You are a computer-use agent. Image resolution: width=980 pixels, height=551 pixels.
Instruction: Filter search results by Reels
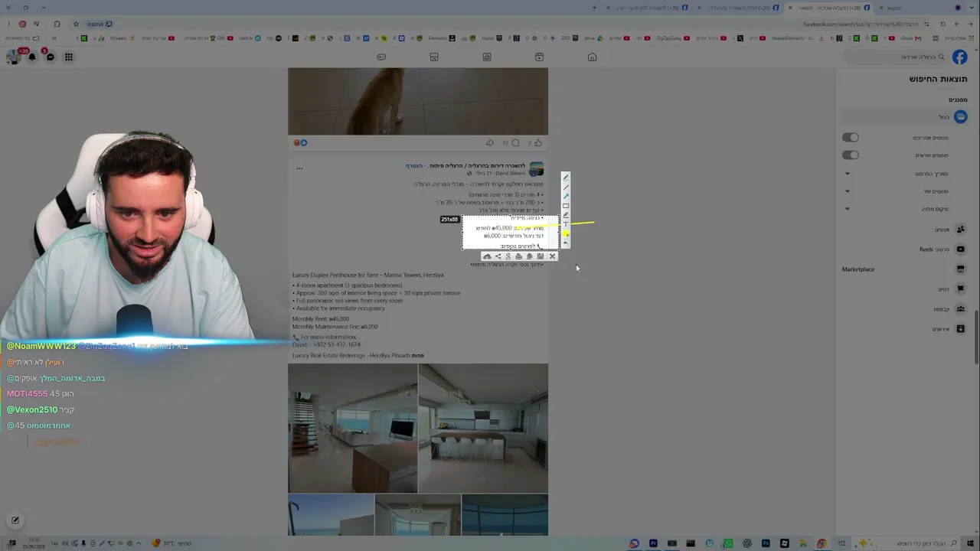coord(903,249)
